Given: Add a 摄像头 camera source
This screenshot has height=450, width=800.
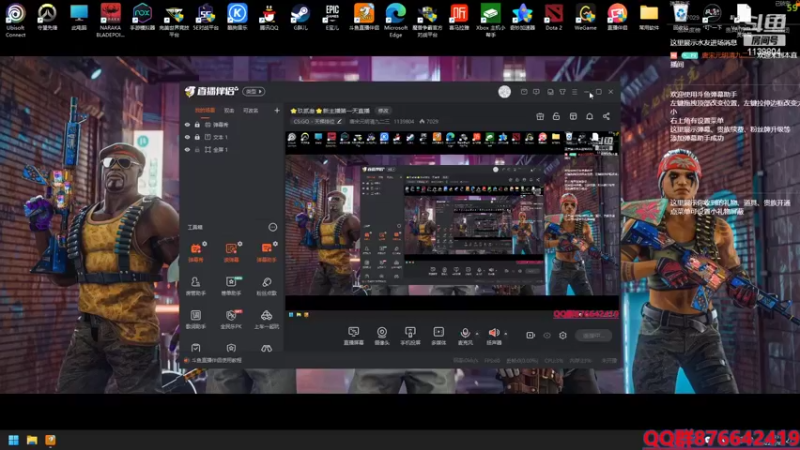Looking at the screenshot, I should coord(382,336).
